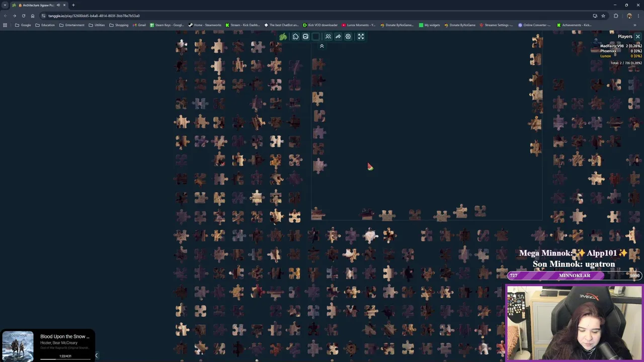Open My widgets bookmark
Screen dimensions: 644x362
(x=429, y=25)
